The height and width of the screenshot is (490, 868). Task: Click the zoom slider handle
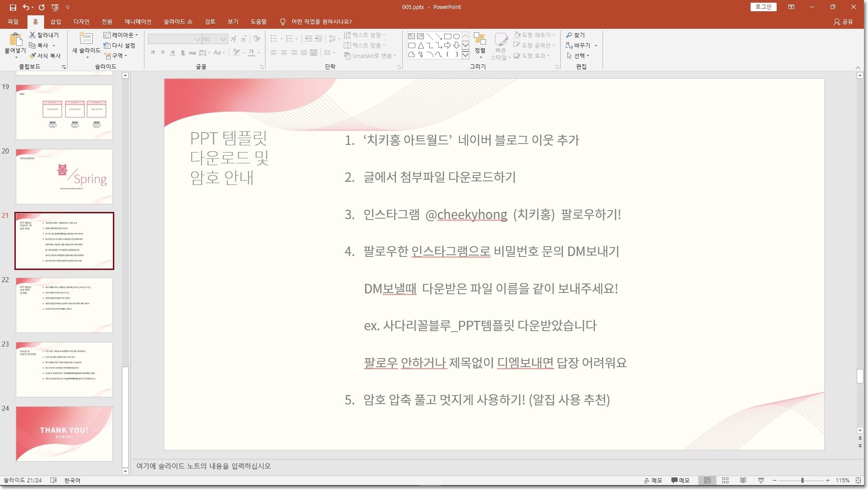point(802,481)
